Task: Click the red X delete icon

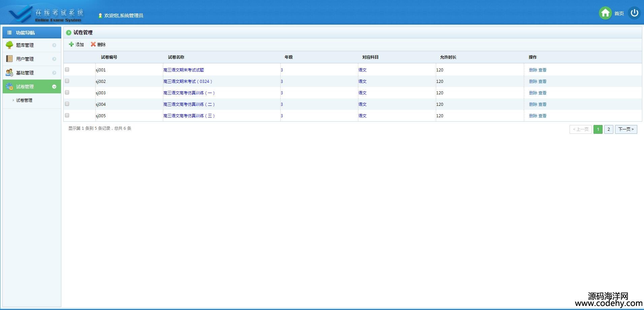Action: [93, 44]
